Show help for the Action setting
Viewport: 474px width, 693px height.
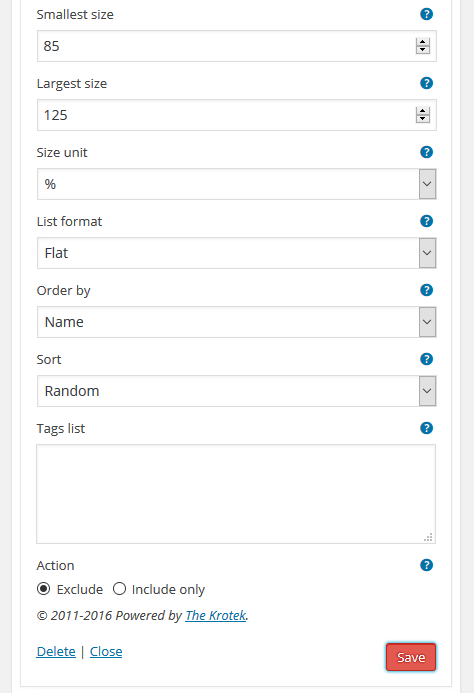pos(426,565)
